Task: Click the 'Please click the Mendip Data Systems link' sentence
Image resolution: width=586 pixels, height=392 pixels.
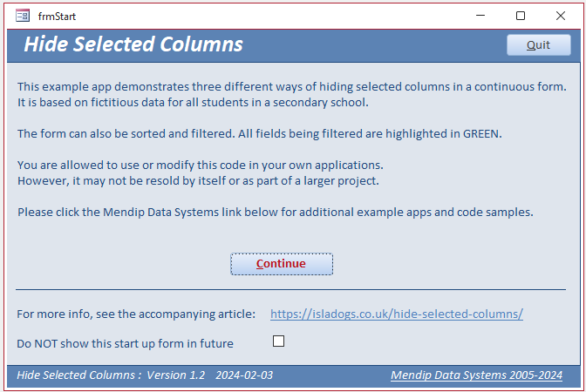Action: pos(276,212)
